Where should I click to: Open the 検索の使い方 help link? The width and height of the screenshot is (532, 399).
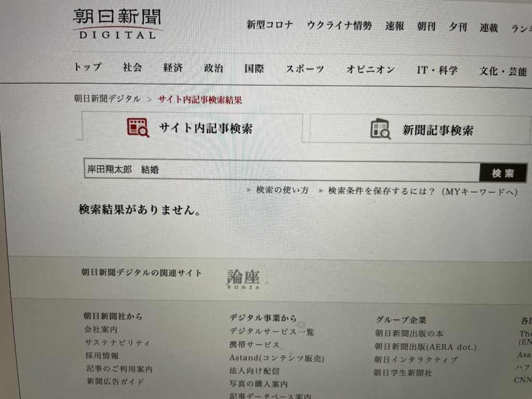[282, 190]
